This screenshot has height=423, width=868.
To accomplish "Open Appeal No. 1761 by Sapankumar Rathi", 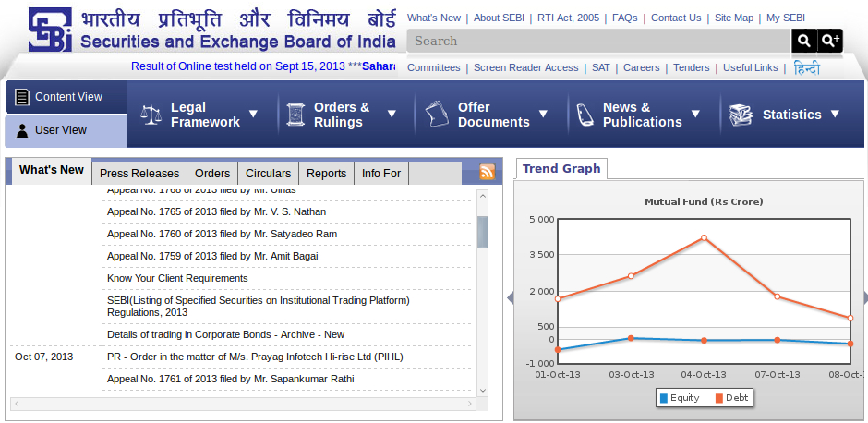I will click(230, 380).
